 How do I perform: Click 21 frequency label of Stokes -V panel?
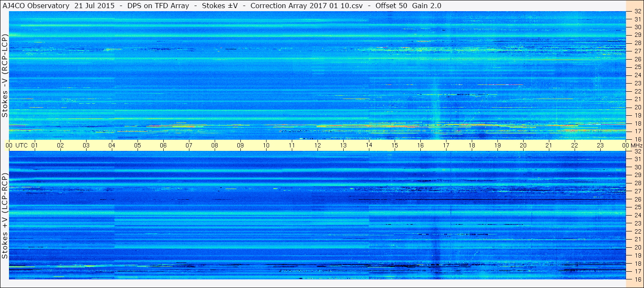click(x=638, y=99)
